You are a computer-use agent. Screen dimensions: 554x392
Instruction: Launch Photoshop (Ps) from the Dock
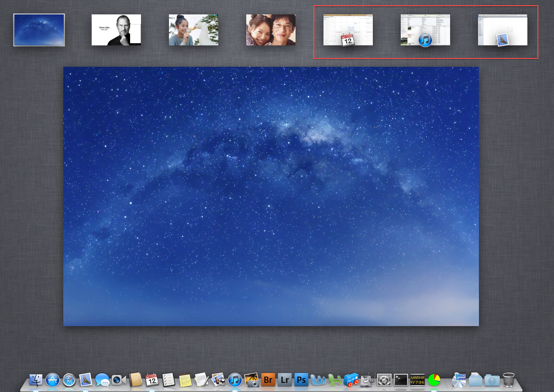pos(301,380)
